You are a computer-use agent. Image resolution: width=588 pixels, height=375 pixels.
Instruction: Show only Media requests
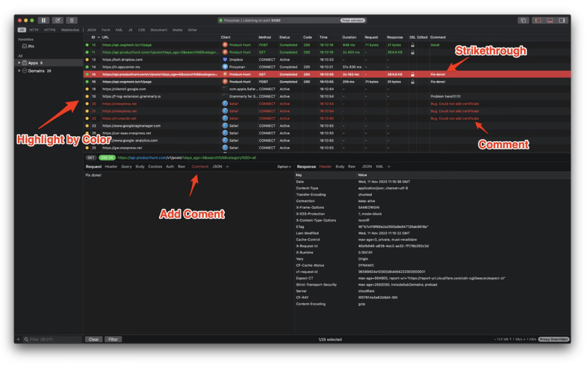(x=177, y=29)
